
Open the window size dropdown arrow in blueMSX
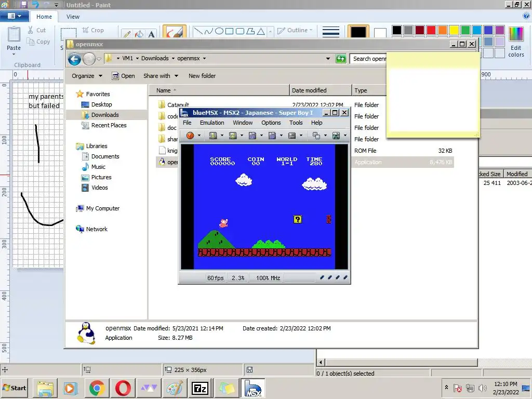tap(325, 136)
